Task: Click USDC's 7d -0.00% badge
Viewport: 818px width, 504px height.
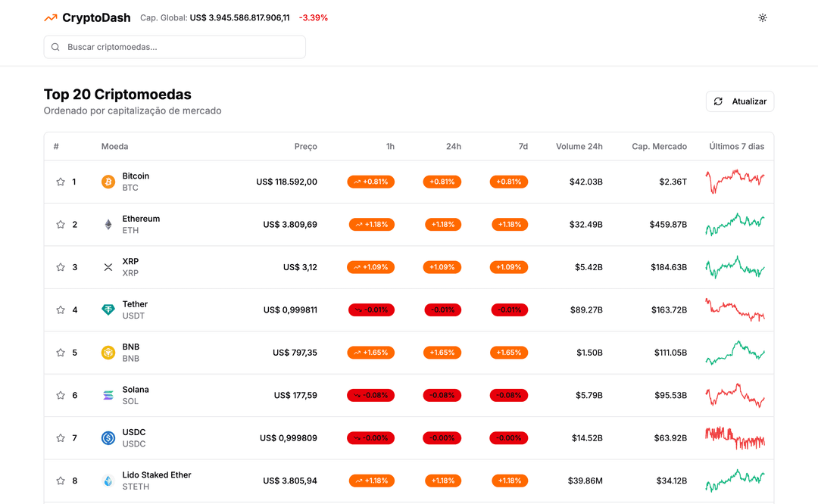Action: point(509,438)
